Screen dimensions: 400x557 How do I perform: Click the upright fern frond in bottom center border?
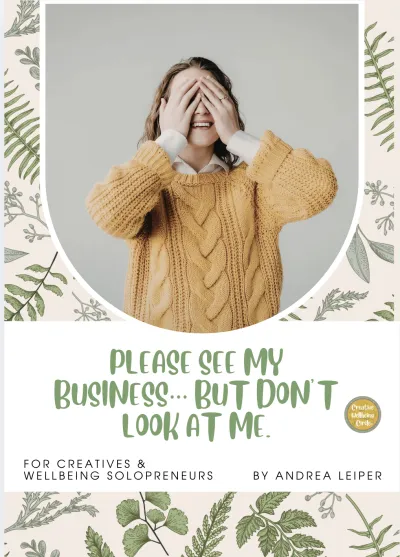(213, 525)
